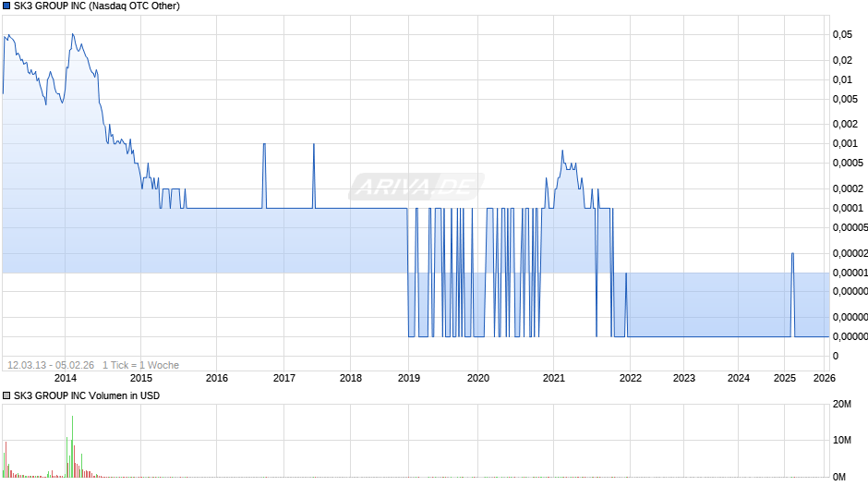Click the late-2016 price spike
The height and width of the screenshot is (486, 868).
click(x=264, y=145)
